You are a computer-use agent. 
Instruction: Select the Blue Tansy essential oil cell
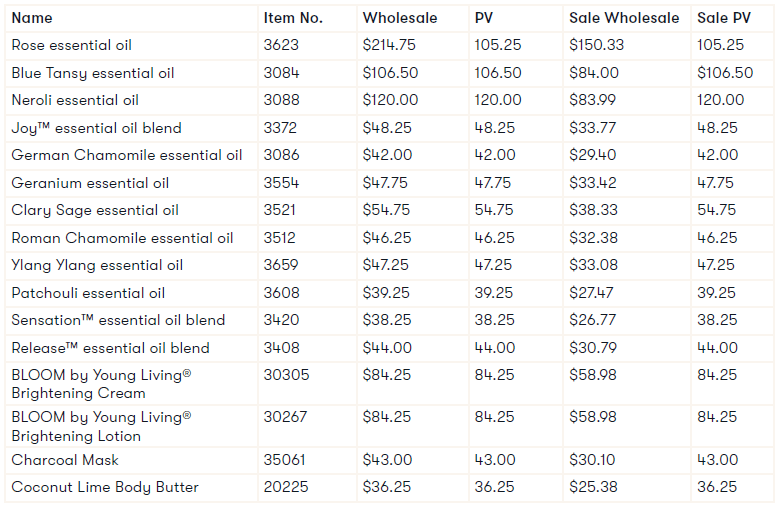click(x=93, y=73)
